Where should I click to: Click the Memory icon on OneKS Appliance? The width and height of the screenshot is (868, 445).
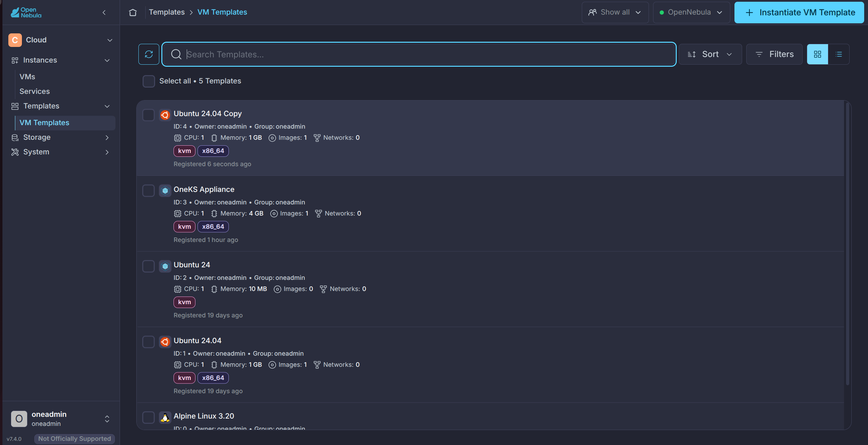(x=214, y=214)
